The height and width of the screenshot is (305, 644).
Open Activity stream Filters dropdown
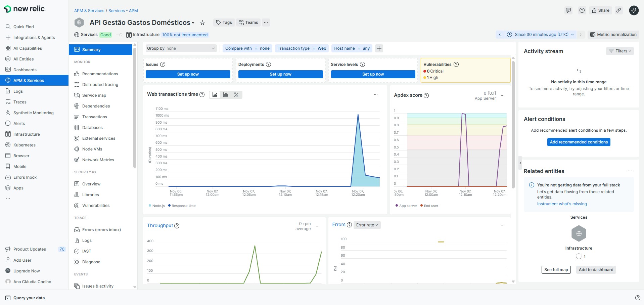pos(620,51)
